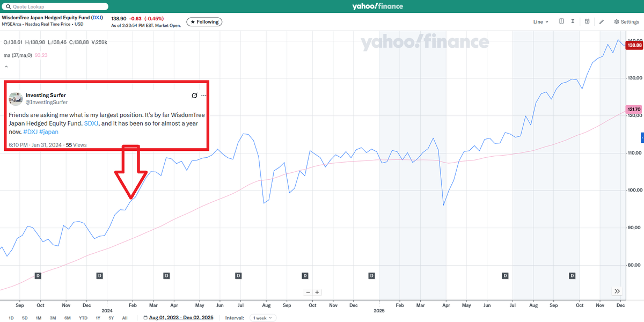This screenshot has width=644, height=322.
Task: Select the All range
Action: [x=125, y=318]
